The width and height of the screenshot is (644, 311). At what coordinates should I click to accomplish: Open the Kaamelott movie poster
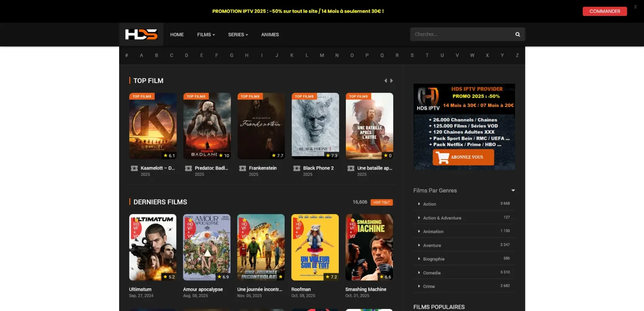(x=153, y=126)
